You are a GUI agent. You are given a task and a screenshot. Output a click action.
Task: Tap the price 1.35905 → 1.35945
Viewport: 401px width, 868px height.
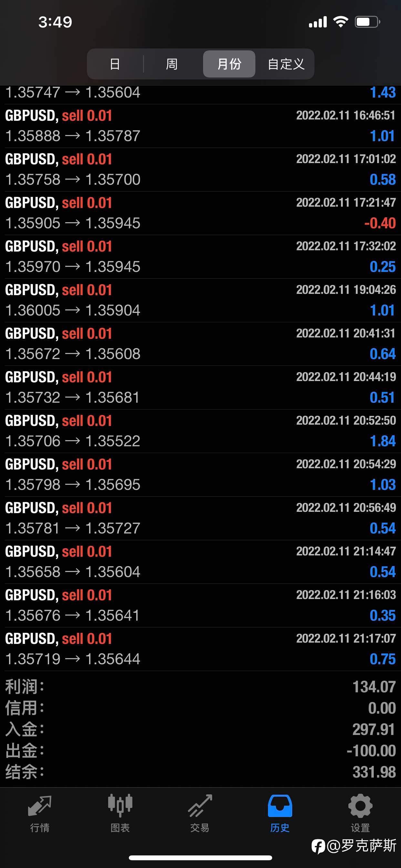[x=73, y=223]
